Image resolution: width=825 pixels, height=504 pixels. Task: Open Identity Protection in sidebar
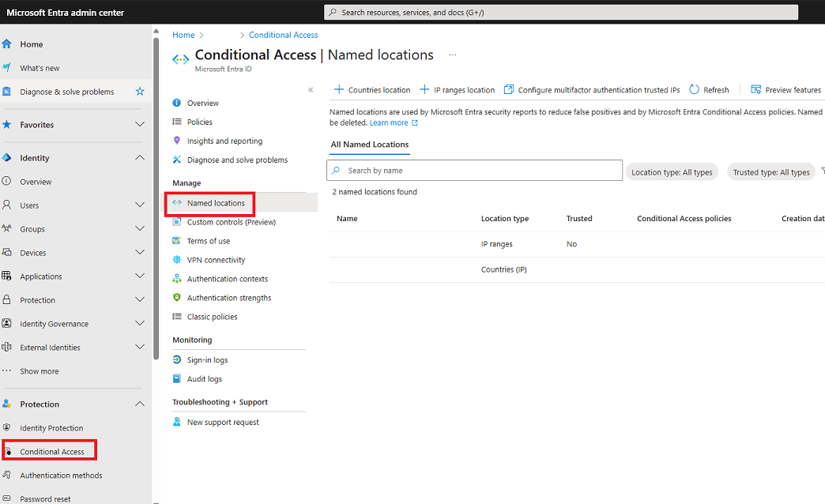click(51, 428)
